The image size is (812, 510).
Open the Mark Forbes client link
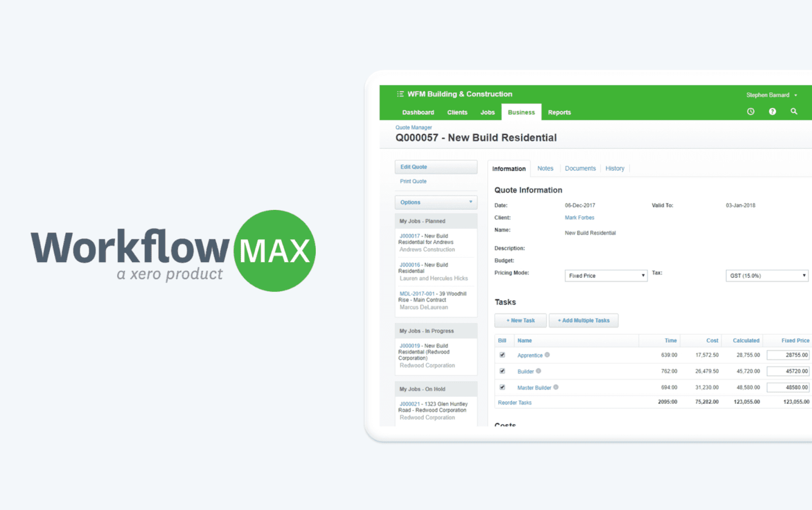pos(579,217)
